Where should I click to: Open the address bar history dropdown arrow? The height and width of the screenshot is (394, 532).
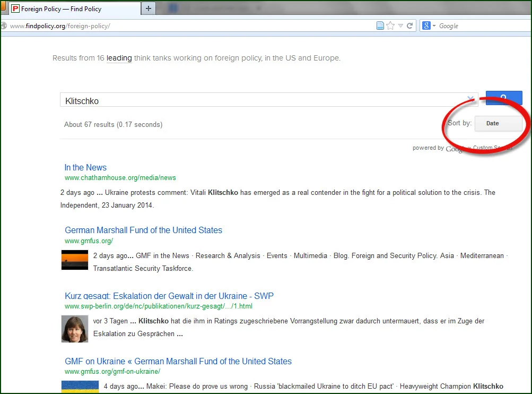pos(400,26)
